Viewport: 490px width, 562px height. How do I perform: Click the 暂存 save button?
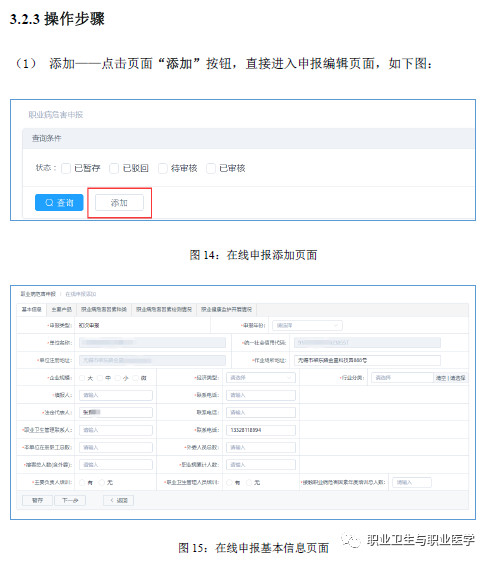pyautogui.click(x=38, y=500)
